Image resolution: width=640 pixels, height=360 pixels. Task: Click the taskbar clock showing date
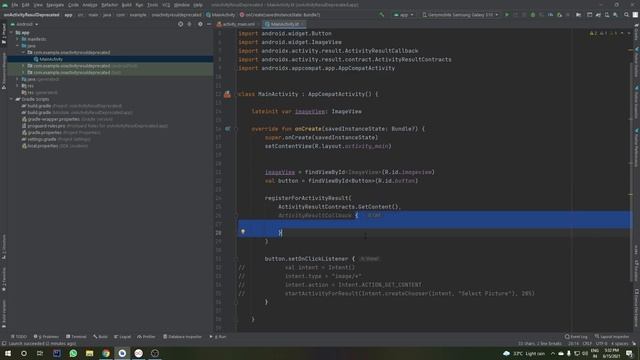pos(611,353)
